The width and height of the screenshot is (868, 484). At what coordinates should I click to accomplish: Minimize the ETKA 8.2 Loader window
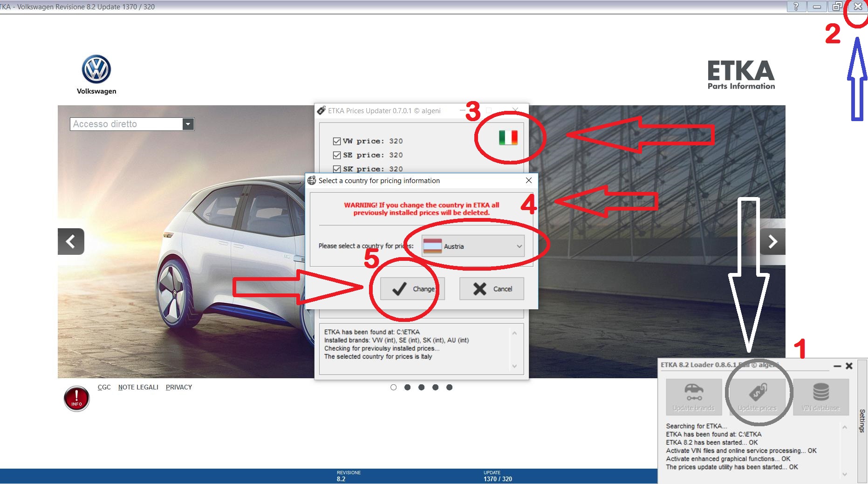click(x=837, y=366)
